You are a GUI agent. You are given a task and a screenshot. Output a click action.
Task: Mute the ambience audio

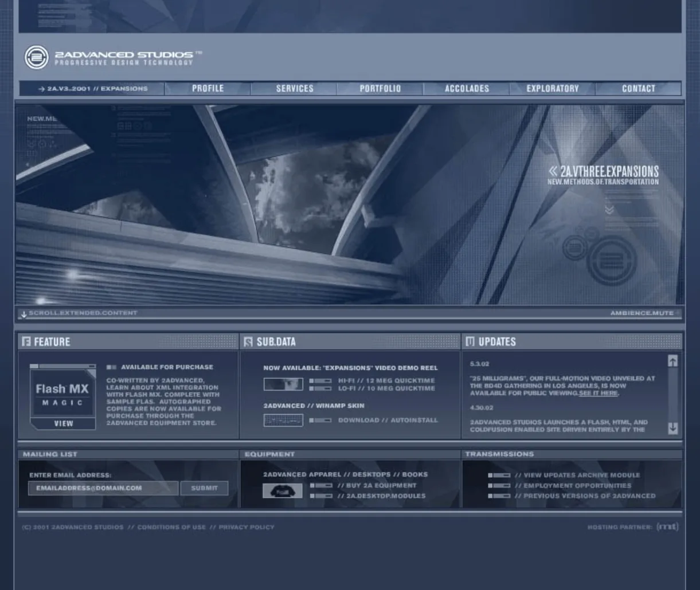click(642, 313)
